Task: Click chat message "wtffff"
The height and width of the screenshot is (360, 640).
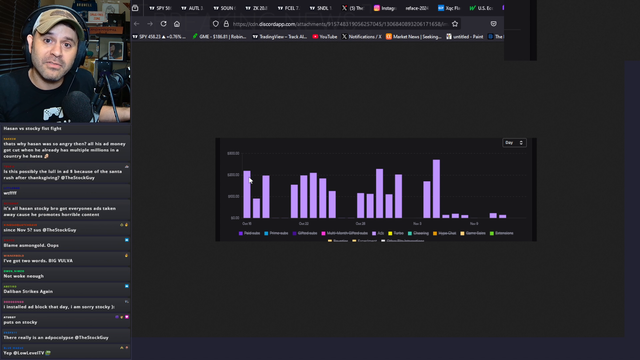Action: (x=10, y=193)
